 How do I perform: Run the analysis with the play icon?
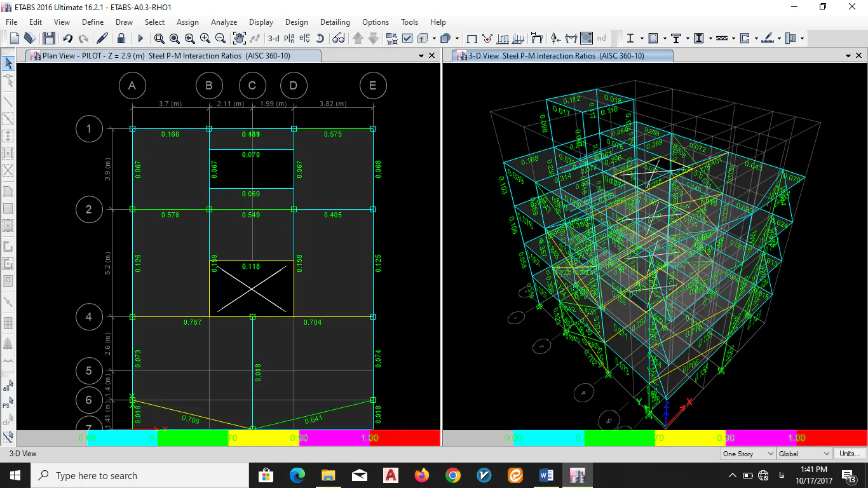pos(140,39)
